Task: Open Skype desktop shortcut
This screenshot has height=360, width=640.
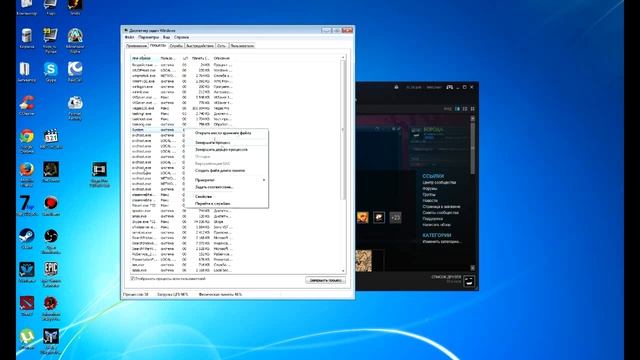Action: point(50,72)
